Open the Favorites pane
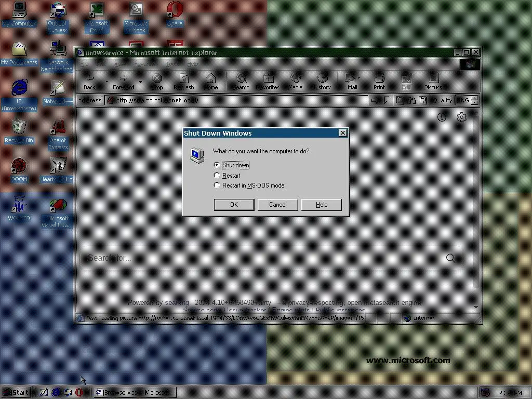 click(x=268, y=82)
